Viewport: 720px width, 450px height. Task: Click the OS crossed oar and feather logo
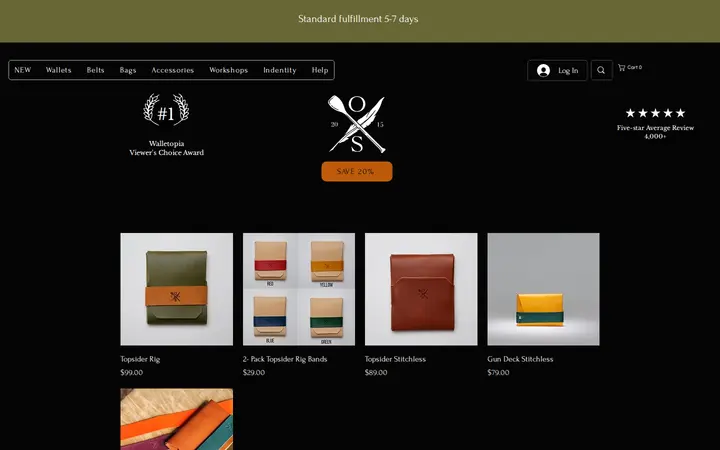[x=357, y=124]
